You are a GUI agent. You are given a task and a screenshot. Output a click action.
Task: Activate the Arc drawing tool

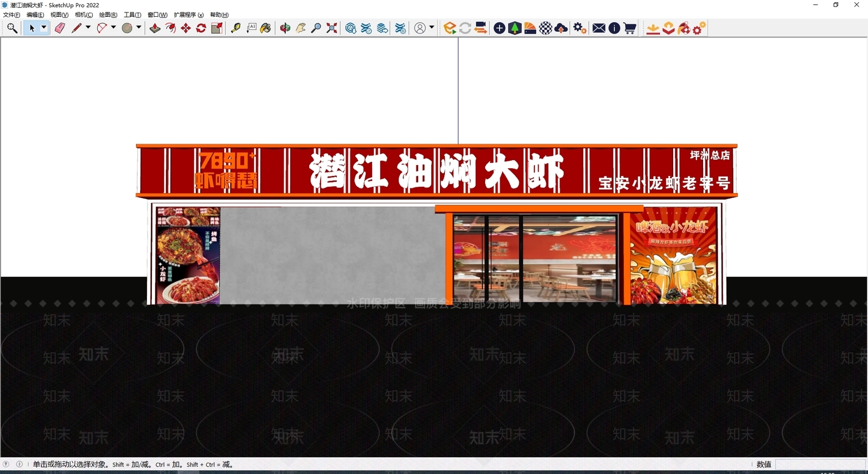(x=101, y=28)
